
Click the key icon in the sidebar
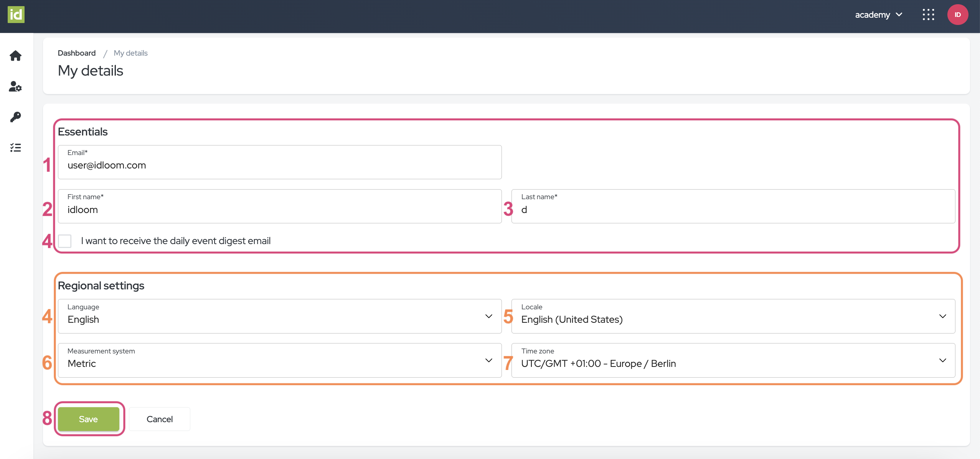click(x=15, y=117)
